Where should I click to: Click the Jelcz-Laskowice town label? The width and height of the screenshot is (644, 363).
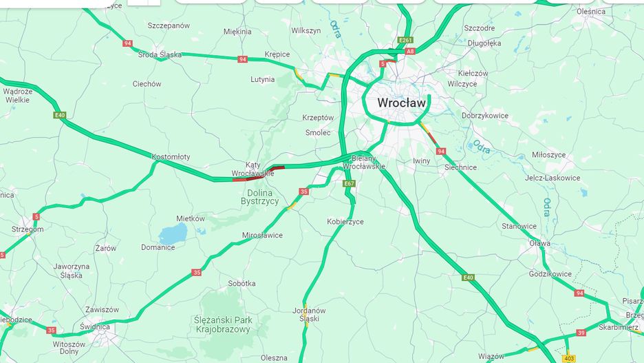coord(552,178)
